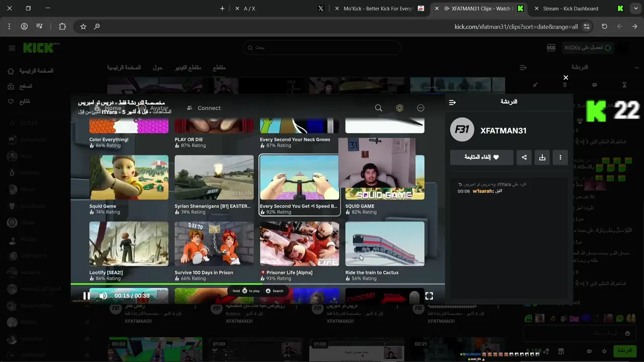Mute the clip volume speaker icon
This screenshot has height=362, width=644.
[x=103, y=296]
